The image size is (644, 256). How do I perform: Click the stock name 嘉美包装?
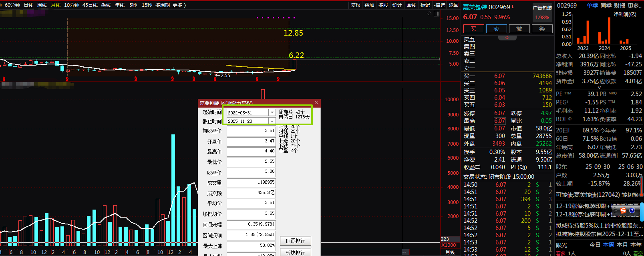pos(475,7)
